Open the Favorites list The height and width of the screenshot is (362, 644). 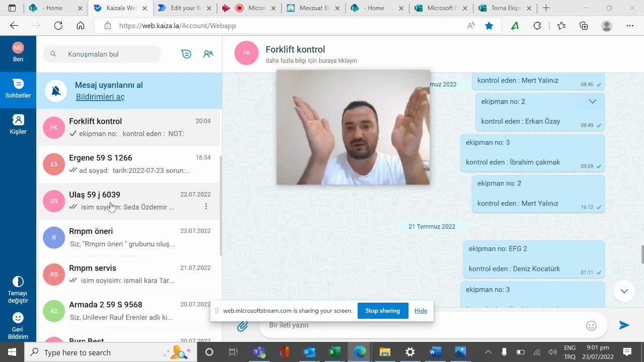[561, 26]
